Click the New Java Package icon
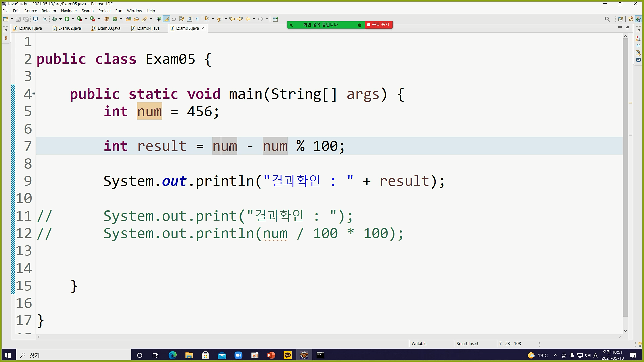This screenshot has width=644, height=362. click(x=107, y=19)
